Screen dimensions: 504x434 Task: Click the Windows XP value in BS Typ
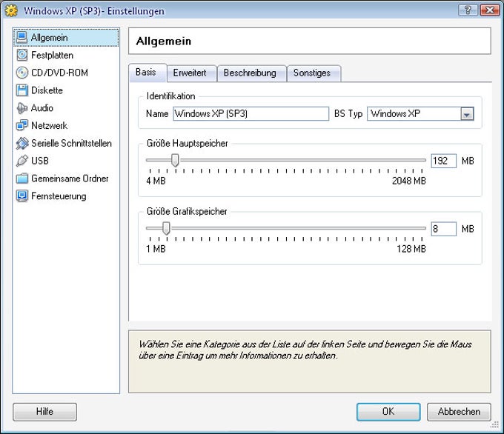coord(395,114)
